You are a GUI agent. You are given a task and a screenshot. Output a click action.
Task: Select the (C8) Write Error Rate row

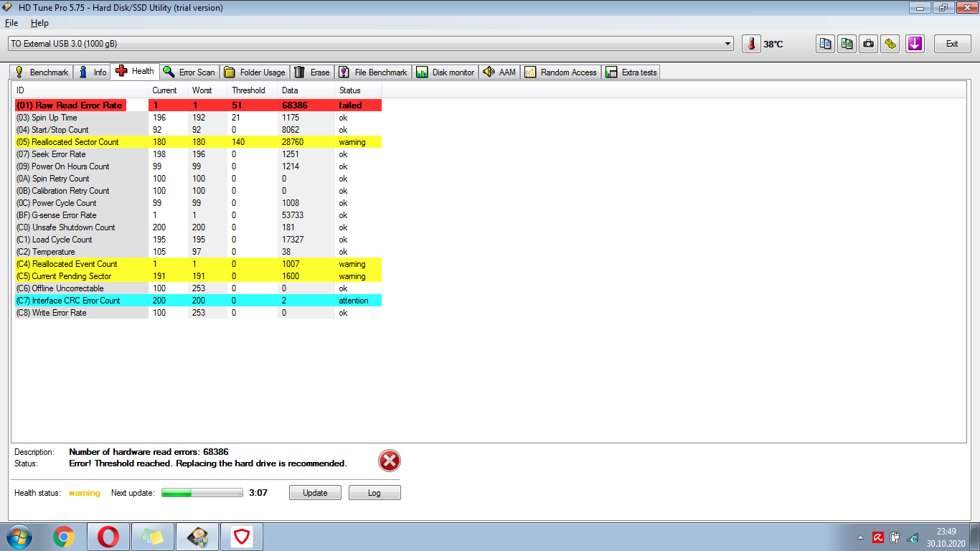[x=198, y=313]
